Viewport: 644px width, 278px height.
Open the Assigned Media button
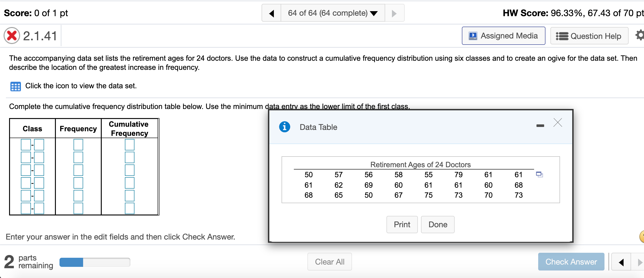[x=503, y=36]
